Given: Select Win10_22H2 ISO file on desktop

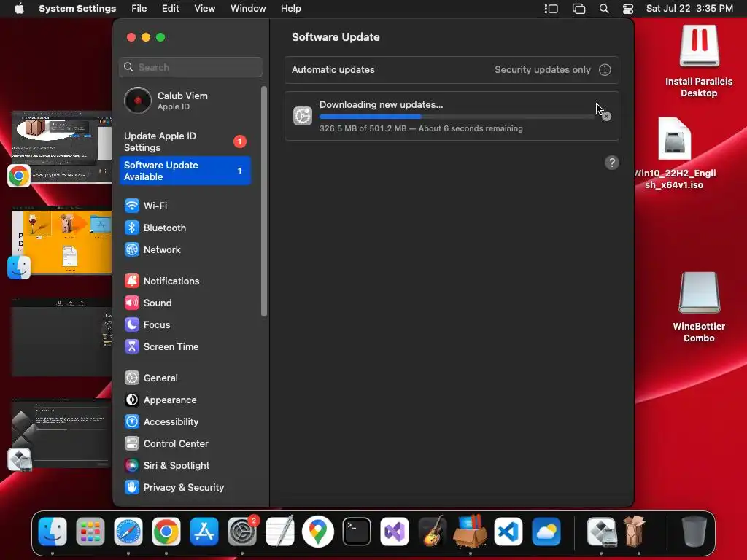Looking at the screenshot, I should [675, 154].
